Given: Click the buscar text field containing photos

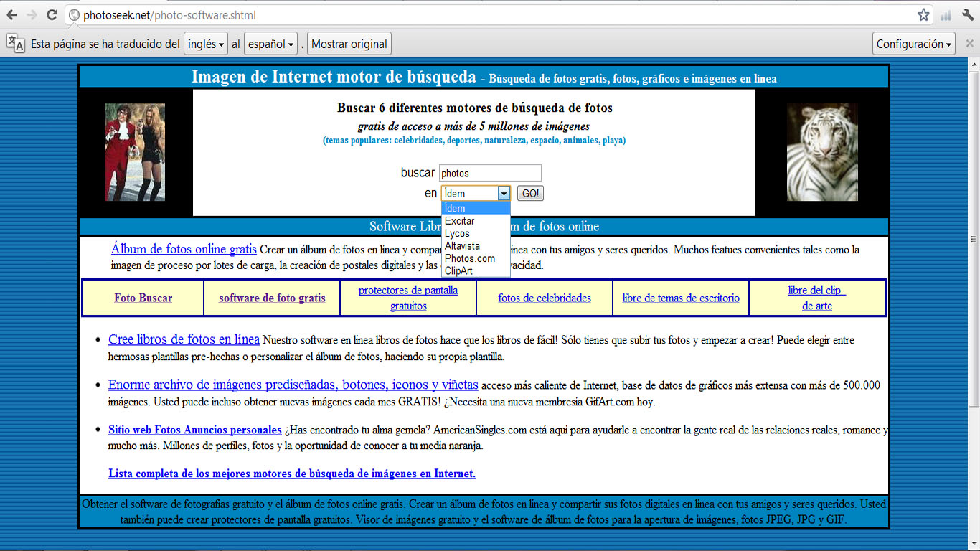Looking at the screenshot, I should point(490,173).
